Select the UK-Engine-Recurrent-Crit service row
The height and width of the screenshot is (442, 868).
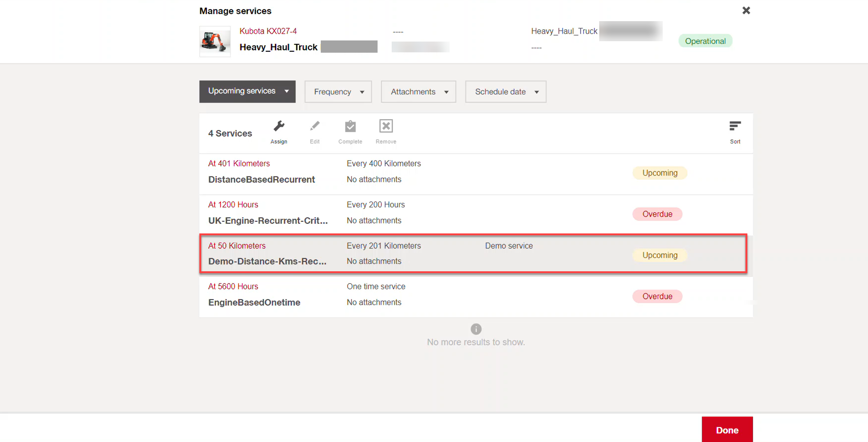[x=268, y=221]
